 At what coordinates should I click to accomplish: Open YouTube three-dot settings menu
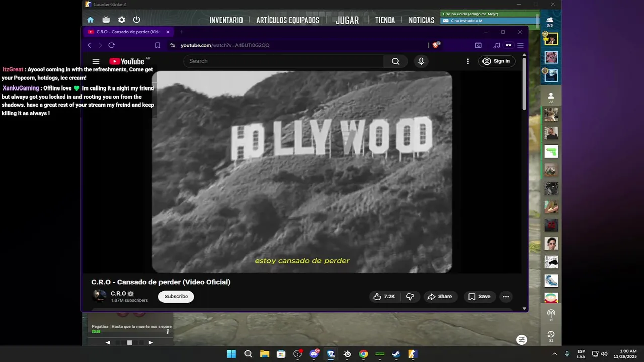pos(468,61)
